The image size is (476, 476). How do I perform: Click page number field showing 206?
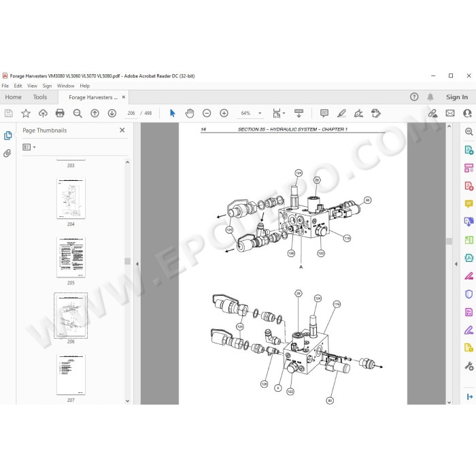pos(131,114)
